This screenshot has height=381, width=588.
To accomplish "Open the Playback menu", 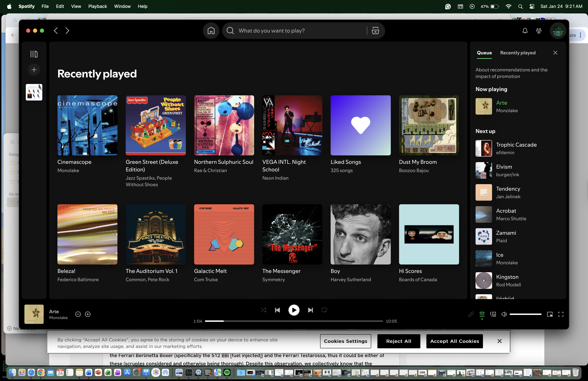I will point(97,6).
